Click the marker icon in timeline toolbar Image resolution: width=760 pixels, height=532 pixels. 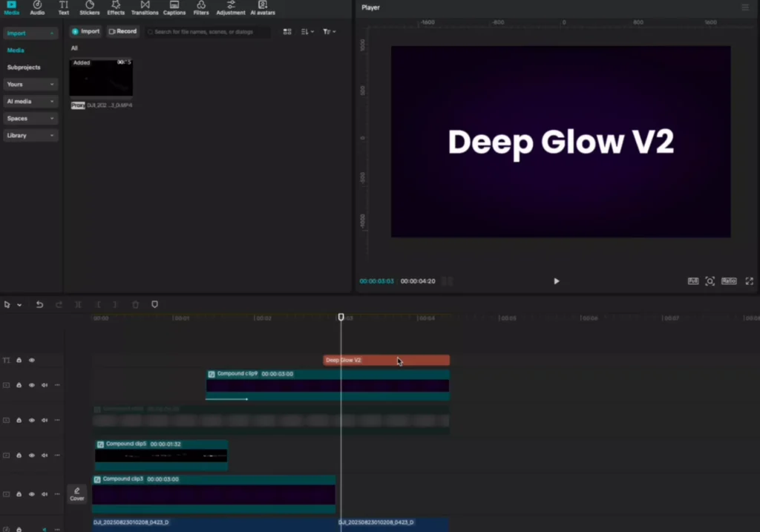click(154, 304)
